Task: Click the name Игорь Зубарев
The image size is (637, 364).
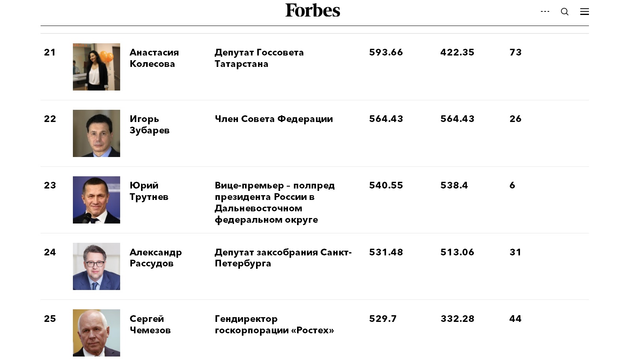Action: pos(150,124)
